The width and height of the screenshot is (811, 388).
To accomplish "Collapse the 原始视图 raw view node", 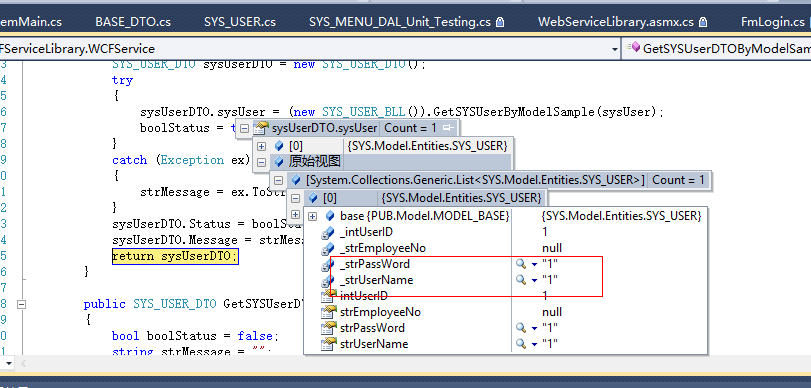I will coord(261,162).
